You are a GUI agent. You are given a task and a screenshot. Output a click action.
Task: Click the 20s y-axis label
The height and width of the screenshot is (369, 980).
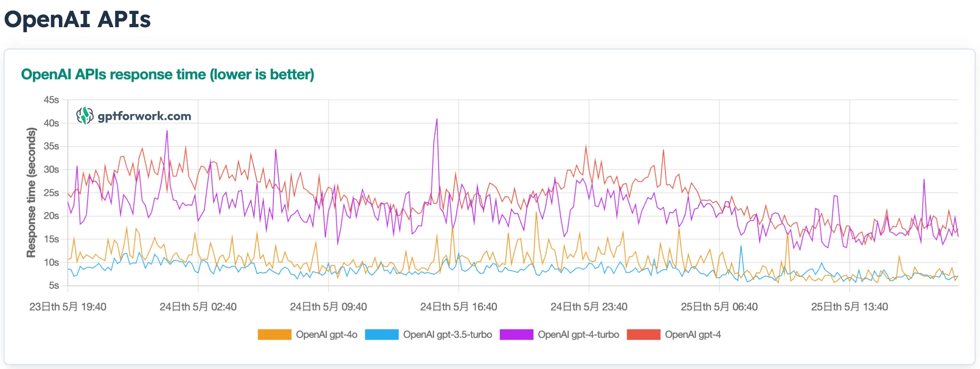coord(51,216)
